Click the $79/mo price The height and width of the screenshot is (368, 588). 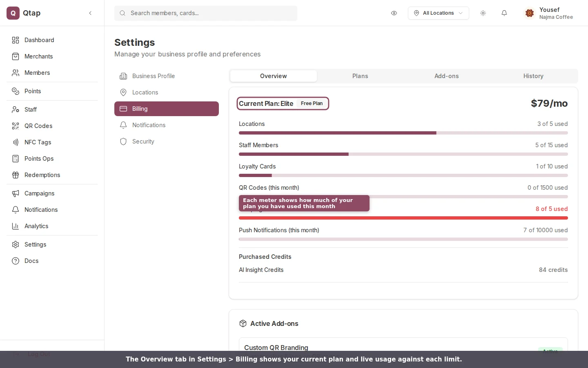click(x=549, y=103)
